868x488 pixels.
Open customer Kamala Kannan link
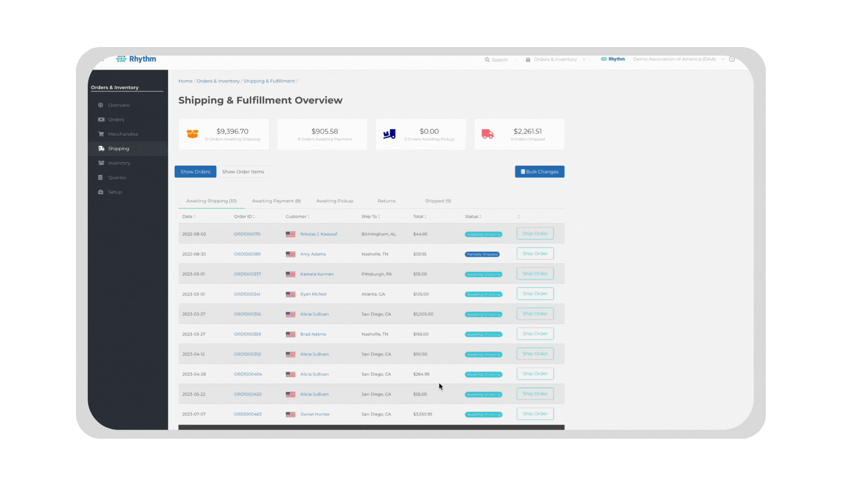pos(317,274)
